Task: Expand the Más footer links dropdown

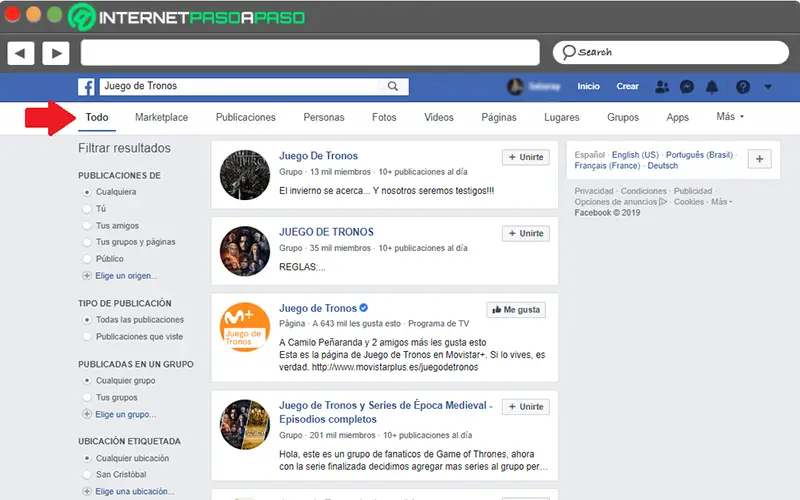Action: click(x=721, y=202)
